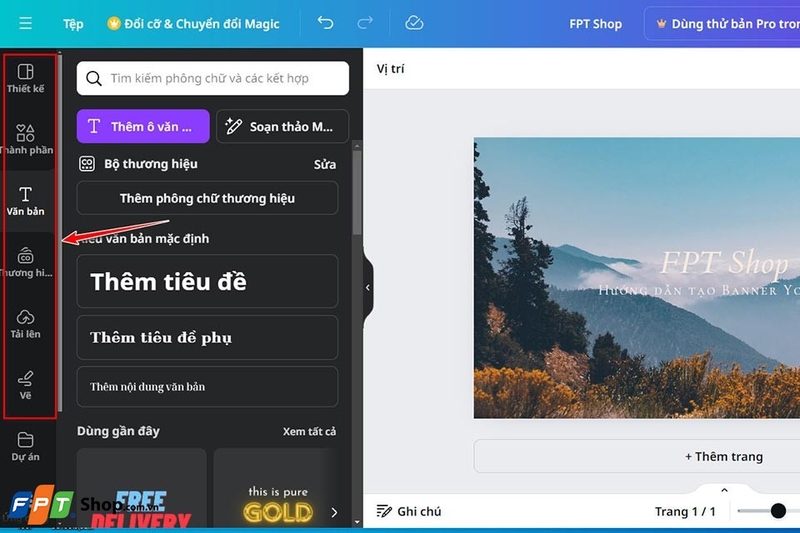Click the next arrow on recent styles
800x533 pixels.
pos(334,512)
